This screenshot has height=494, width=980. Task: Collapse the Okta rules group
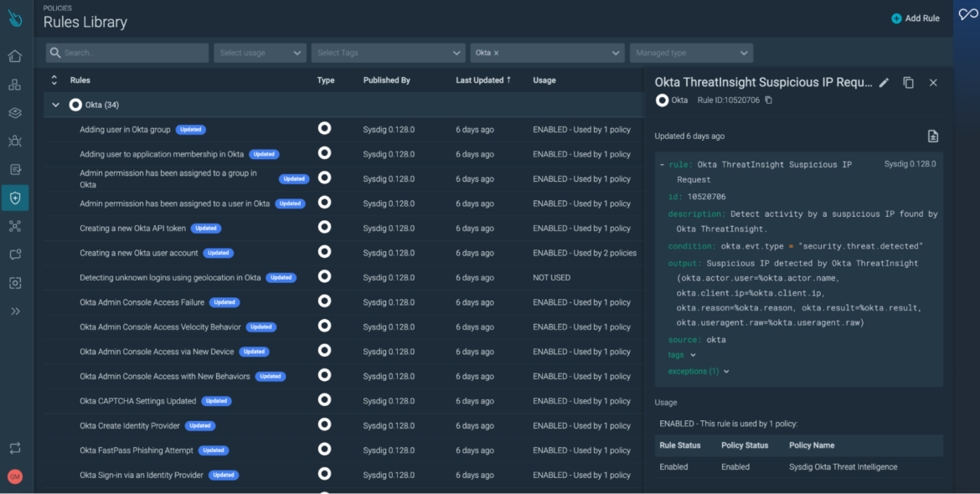pyautogui.click(x=55, y=105)
